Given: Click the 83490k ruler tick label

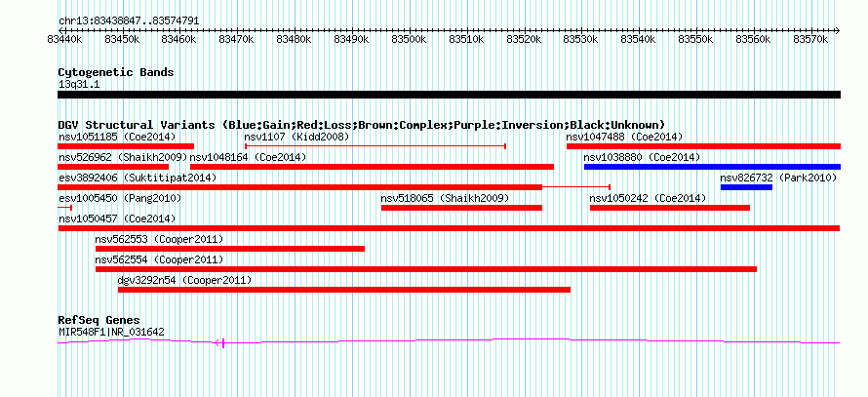Looking at the screenshot, I should point(351,39).
